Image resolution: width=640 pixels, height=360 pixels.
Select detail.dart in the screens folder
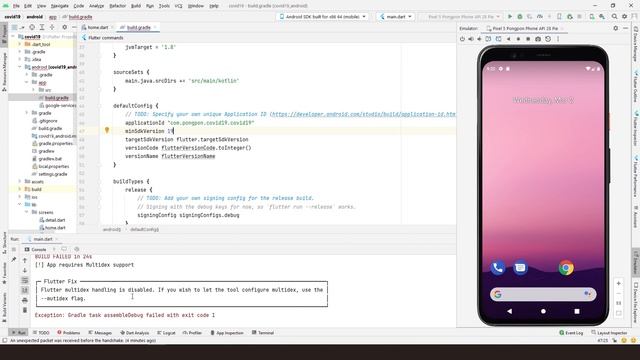52,220
